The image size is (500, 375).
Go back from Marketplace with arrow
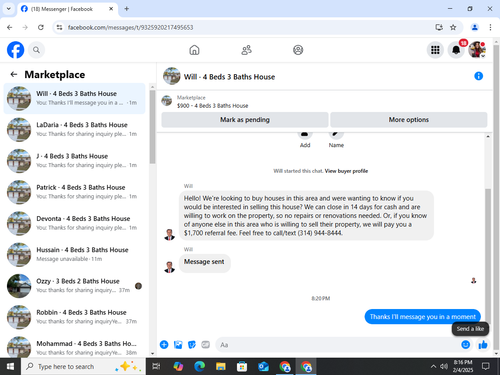(14, 74)
